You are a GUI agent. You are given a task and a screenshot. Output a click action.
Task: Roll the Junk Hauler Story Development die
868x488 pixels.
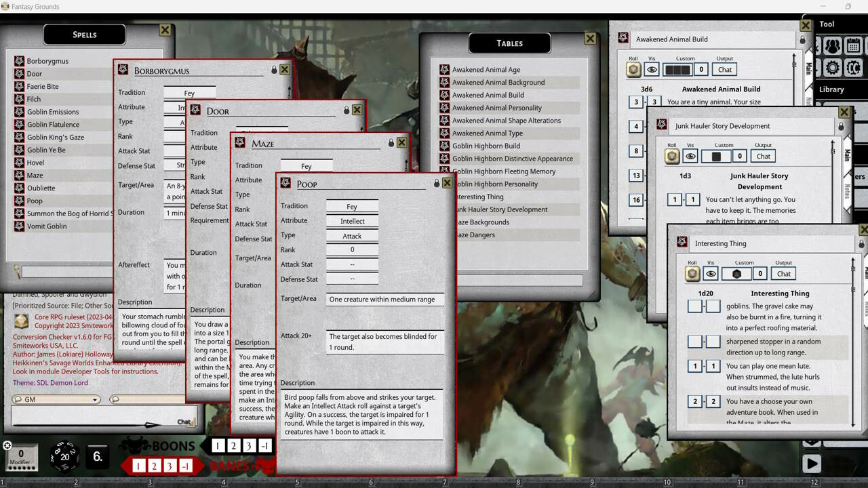tap(671, 155)
